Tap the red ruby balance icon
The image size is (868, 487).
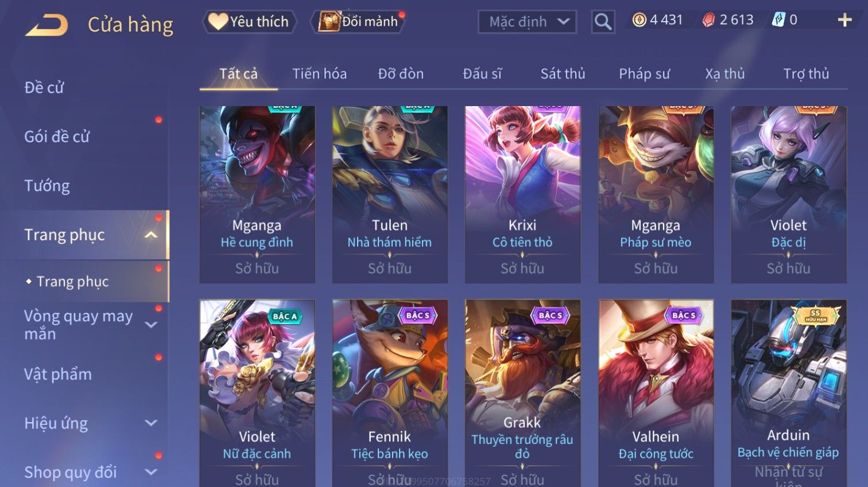pyautogui.click(x=709, y=20)
